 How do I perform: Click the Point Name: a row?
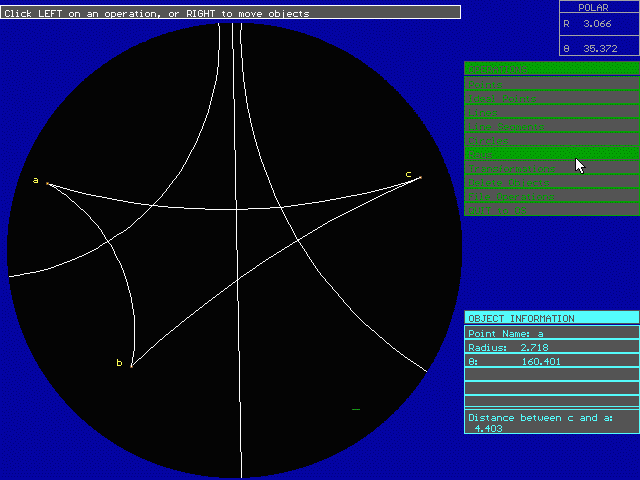tap(552, 333)
